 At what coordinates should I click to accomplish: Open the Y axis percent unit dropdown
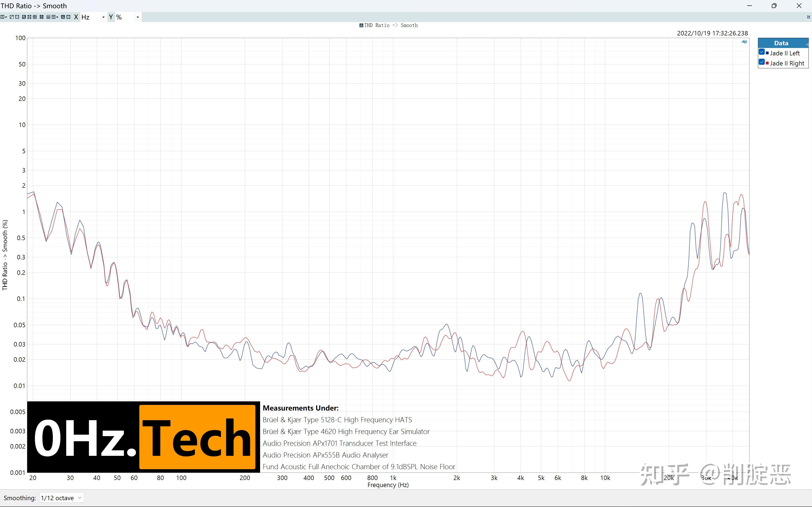[138, 17]
